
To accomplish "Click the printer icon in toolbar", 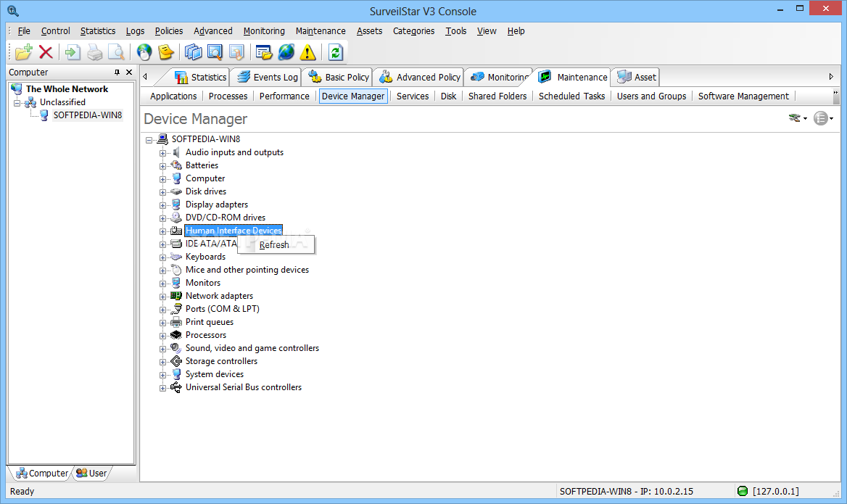I will 94,52.
